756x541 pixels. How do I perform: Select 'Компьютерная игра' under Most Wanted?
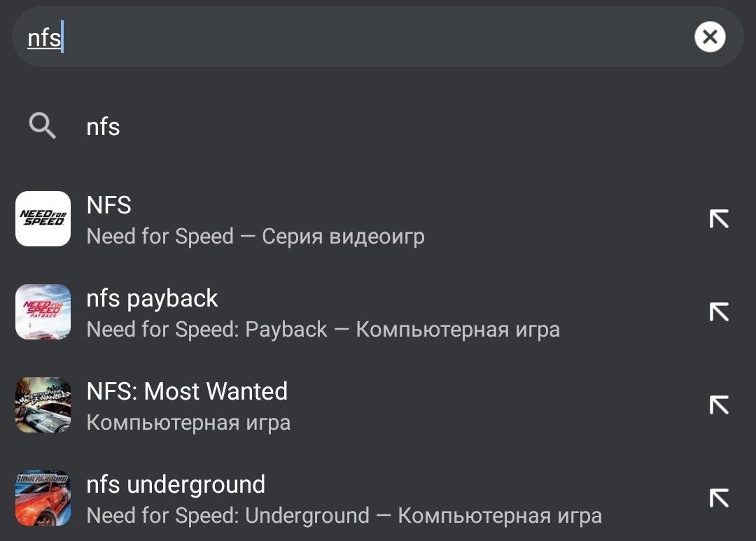(x=188, y=423)
